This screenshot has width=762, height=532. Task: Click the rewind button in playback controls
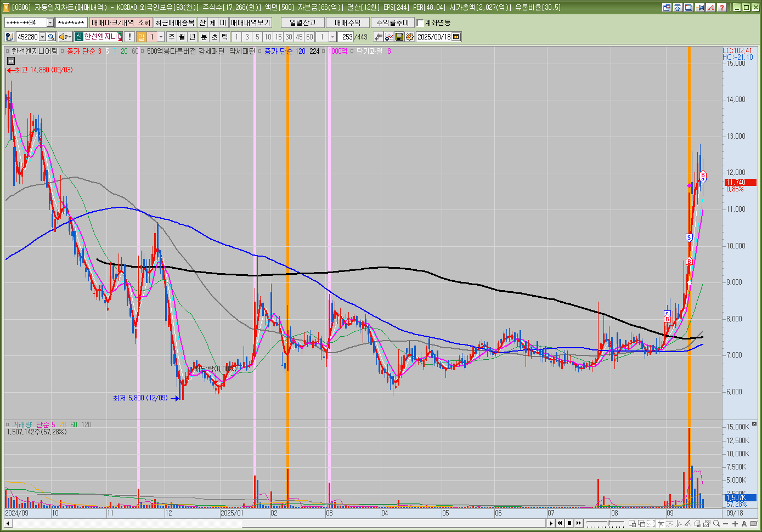(x=560, y=524)
